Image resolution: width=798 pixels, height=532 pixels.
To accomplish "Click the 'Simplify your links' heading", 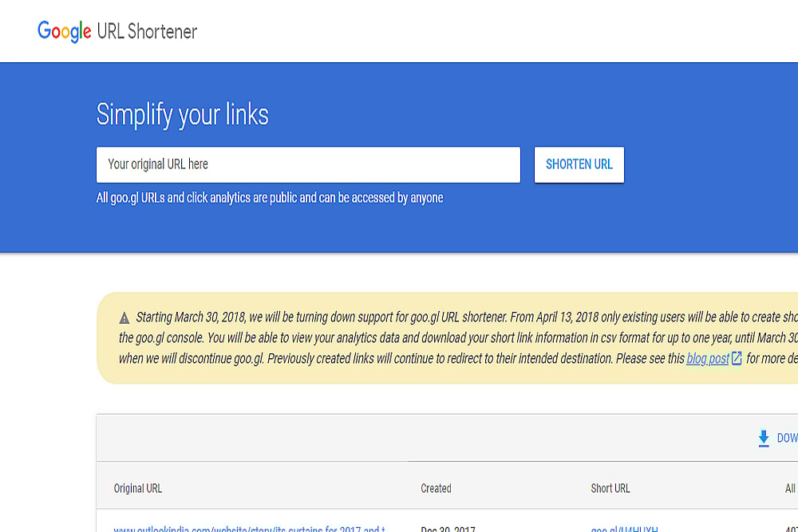I will click(x=183, y=115).
